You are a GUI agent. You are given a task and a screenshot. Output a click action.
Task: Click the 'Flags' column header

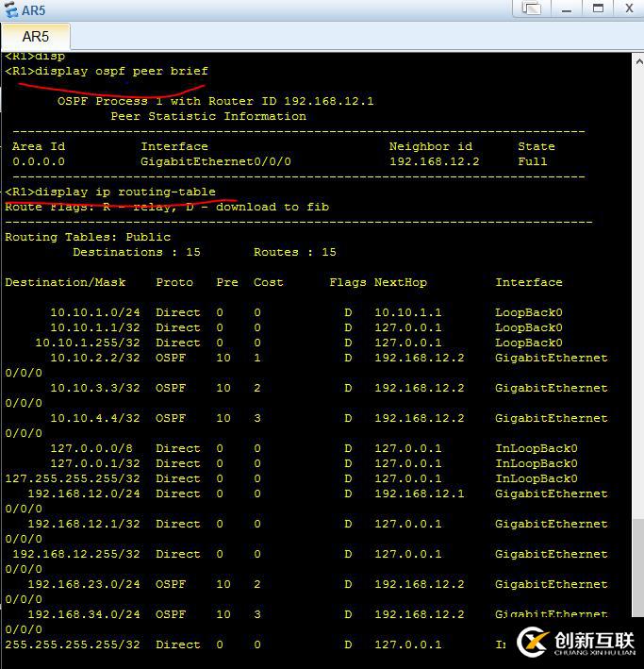pyautogui.click(x=348, y=282)
